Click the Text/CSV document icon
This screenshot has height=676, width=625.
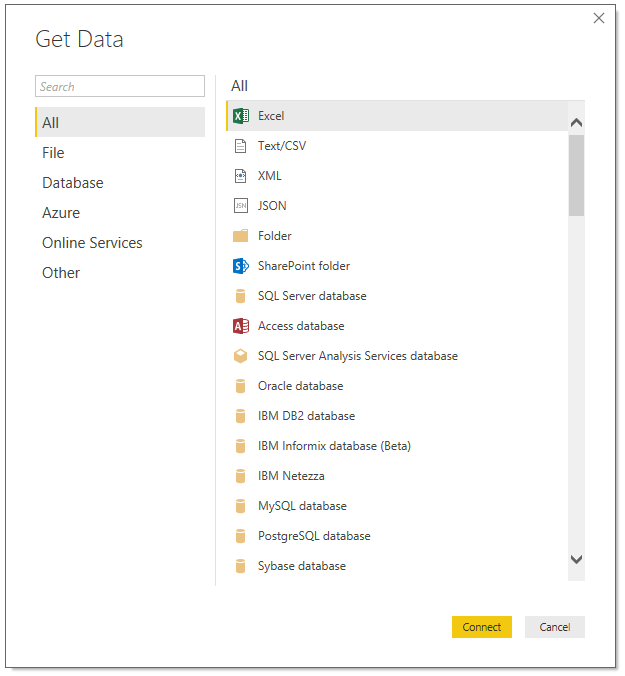coord(241,146)
